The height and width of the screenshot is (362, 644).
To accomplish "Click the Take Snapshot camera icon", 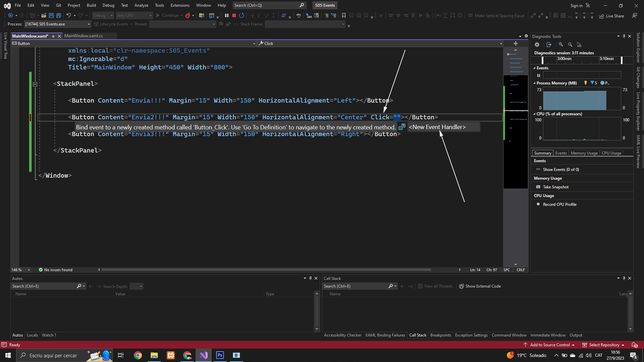I will pos(538,187).
